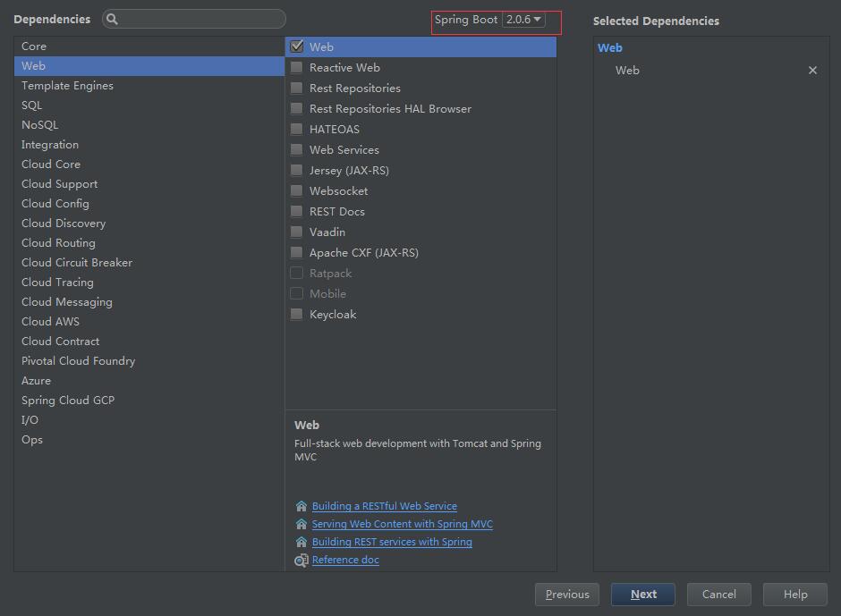The image size is (841, 616).
Task: Open the Reference doc link
Action: 345,560
